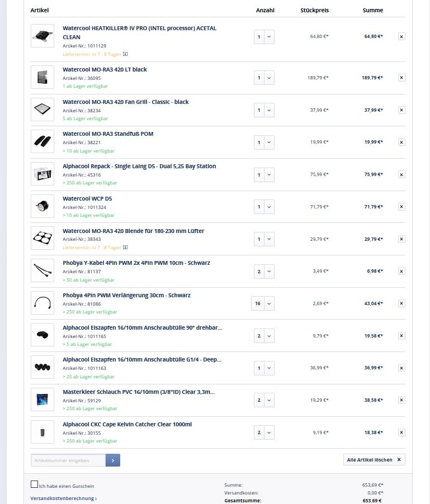Image resolution: width=430 pixels, height=504 pixels.
Task: Change quantity of Masterkleer Schlauch PVC
Action: [x=264, y=400]
